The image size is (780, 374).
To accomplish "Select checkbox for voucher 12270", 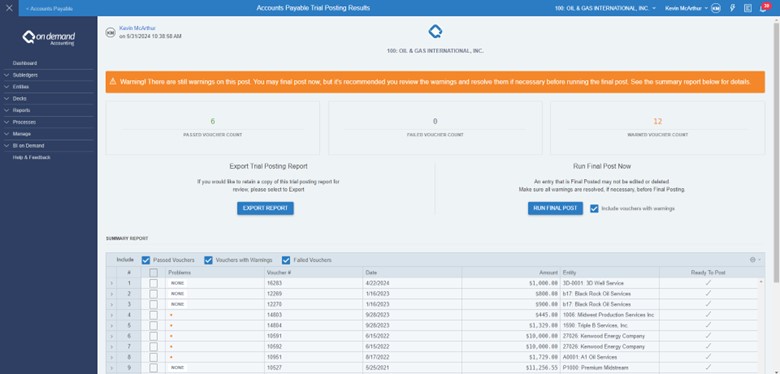I will (x=153, y=304).
